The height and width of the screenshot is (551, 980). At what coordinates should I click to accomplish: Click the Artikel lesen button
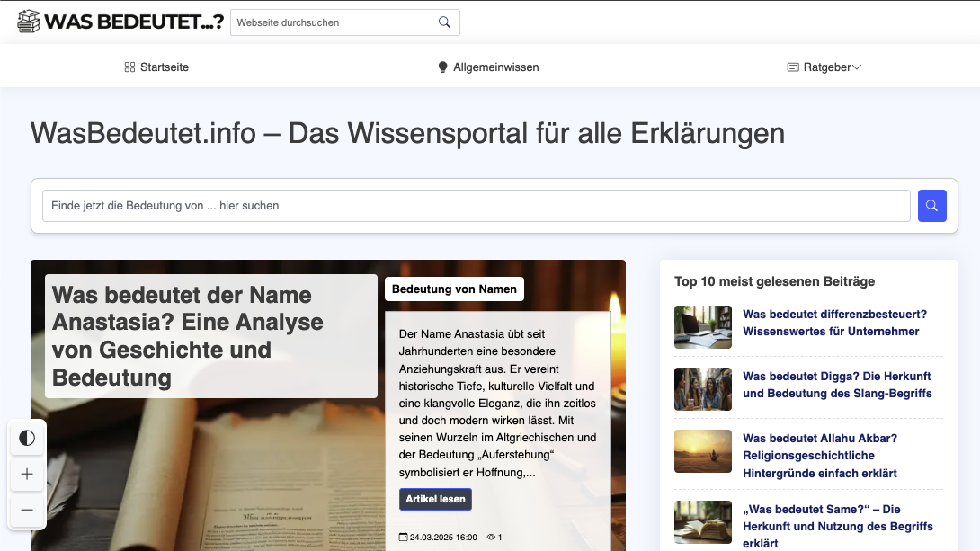(x=435, y=498)
